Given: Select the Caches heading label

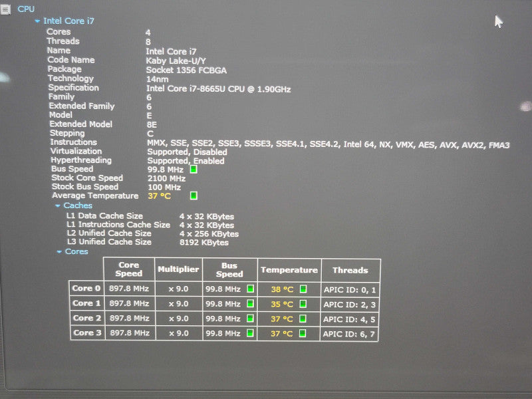Looking at the screenshot, I should click(78, 205).
